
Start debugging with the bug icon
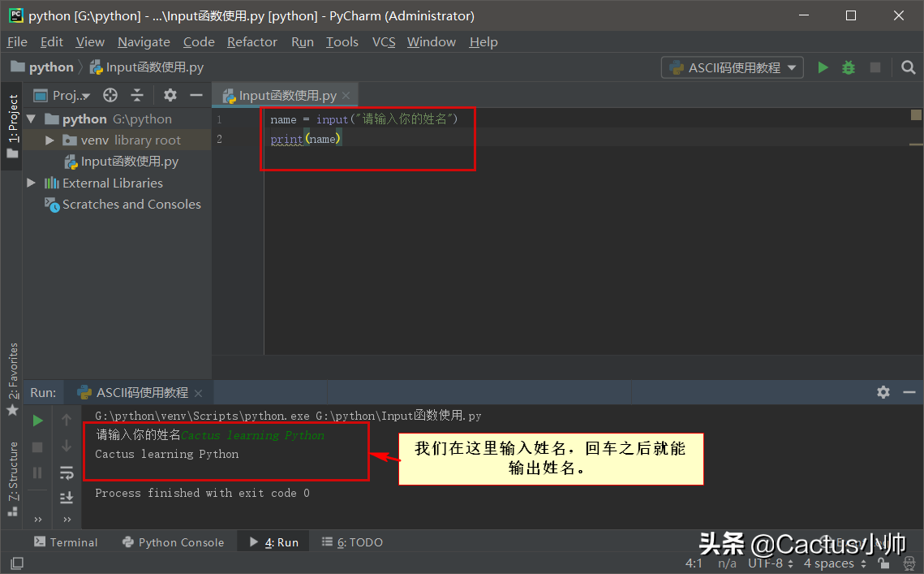849,67
